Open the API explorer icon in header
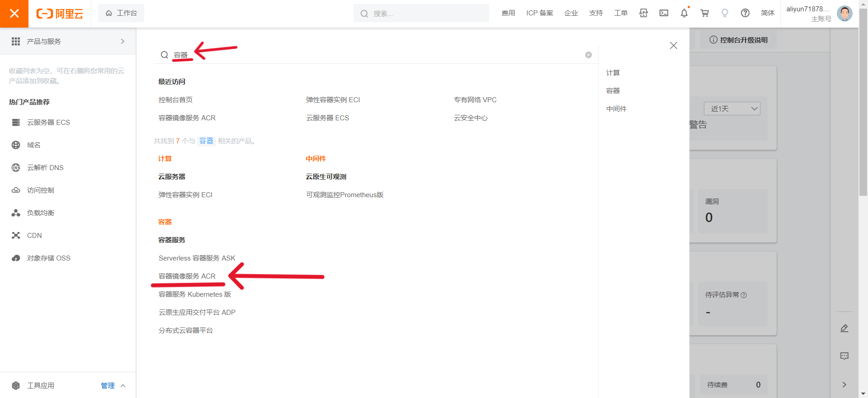The height and width of the screenshot is (398, 868). coord(643,13)
